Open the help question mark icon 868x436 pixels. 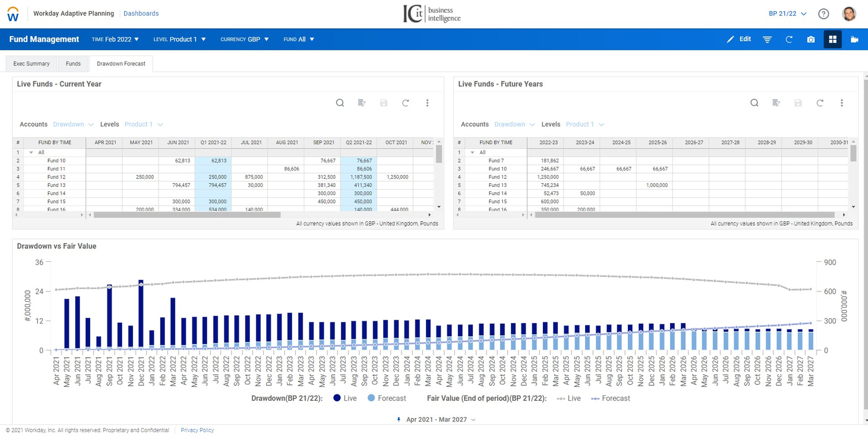point(823,13)
